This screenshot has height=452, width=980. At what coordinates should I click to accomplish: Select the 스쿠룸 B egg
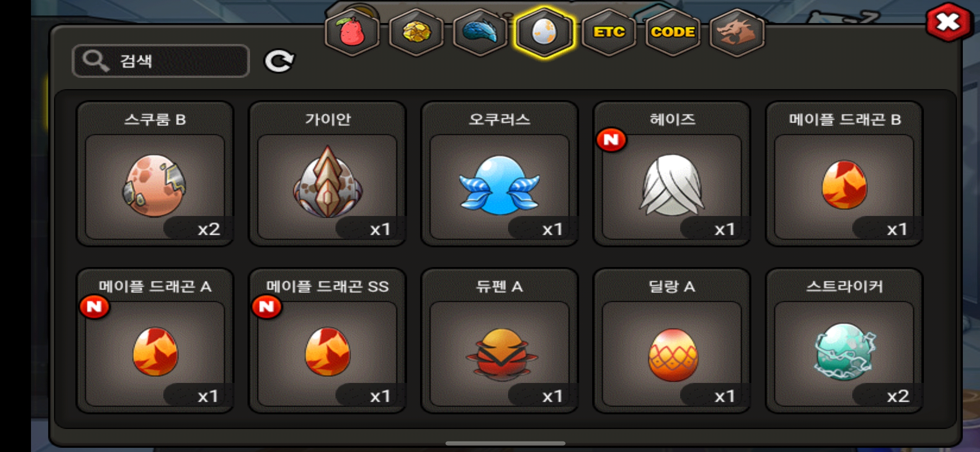click(x=155, y=174)
